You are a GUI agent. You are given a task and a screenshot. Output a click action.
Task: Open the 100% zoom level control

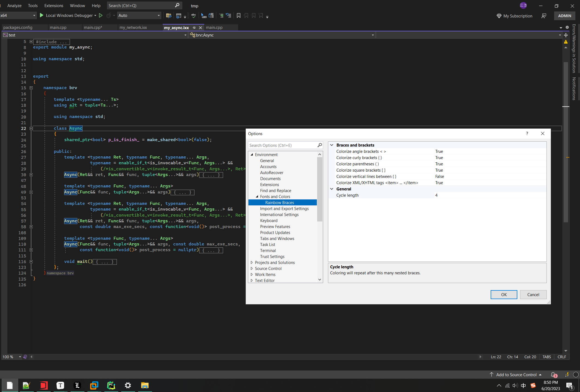coord(11,357)
